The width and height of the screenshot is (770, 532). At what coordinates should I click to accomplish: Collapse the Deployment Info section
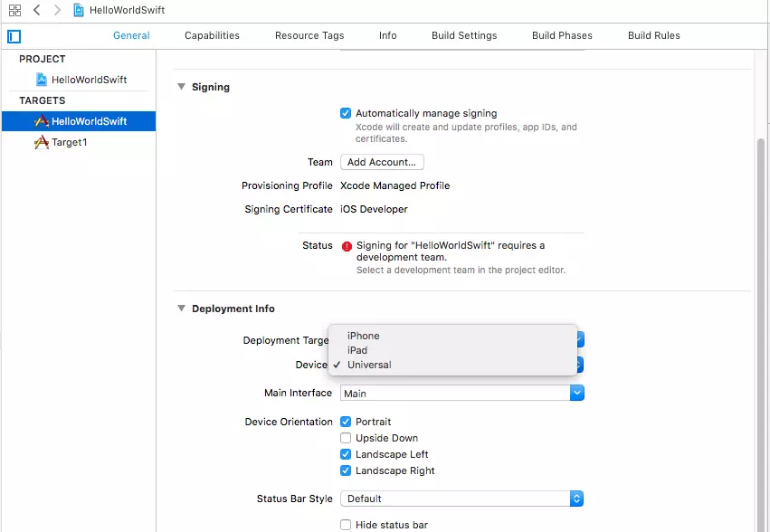[181, 309]
